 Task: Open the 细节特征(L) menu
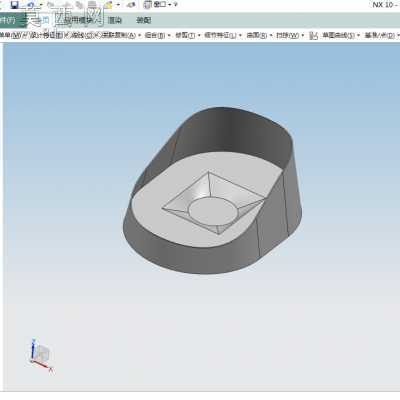click(220, 35)
